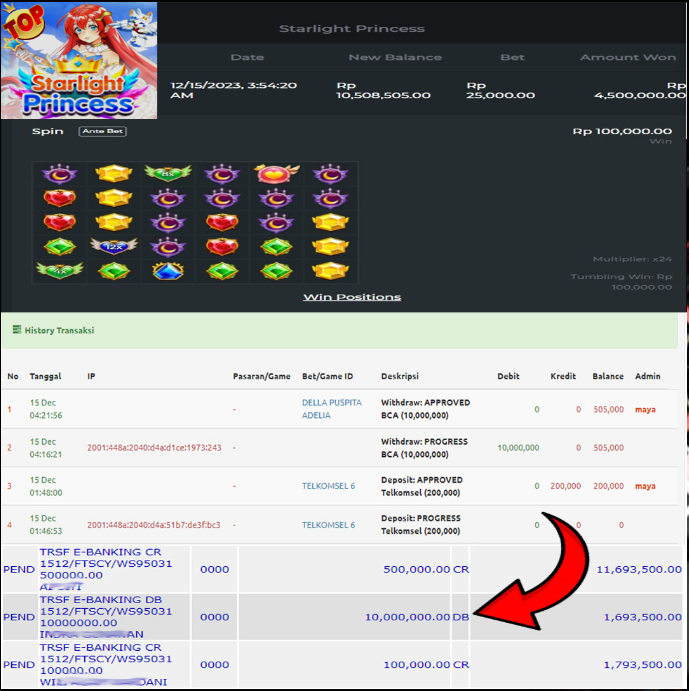
Task: Click the Multiplier: x24 text
Action: (632, 259)
